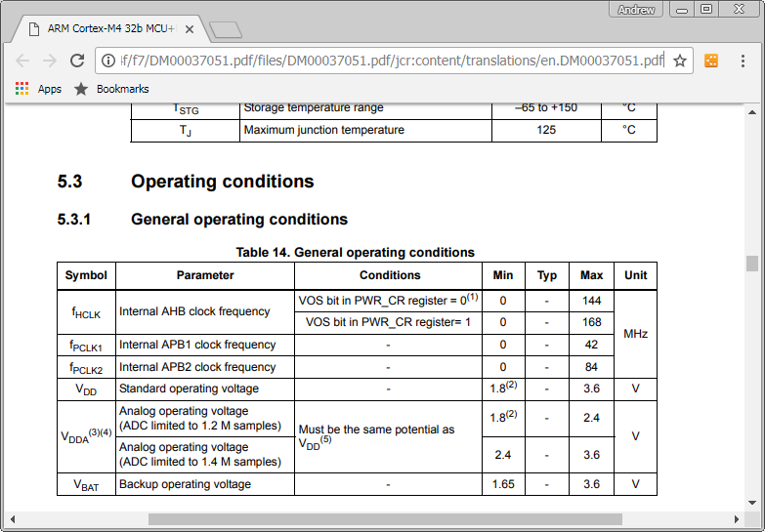Click the 'Conditions' column header

(x=390, y=275)
